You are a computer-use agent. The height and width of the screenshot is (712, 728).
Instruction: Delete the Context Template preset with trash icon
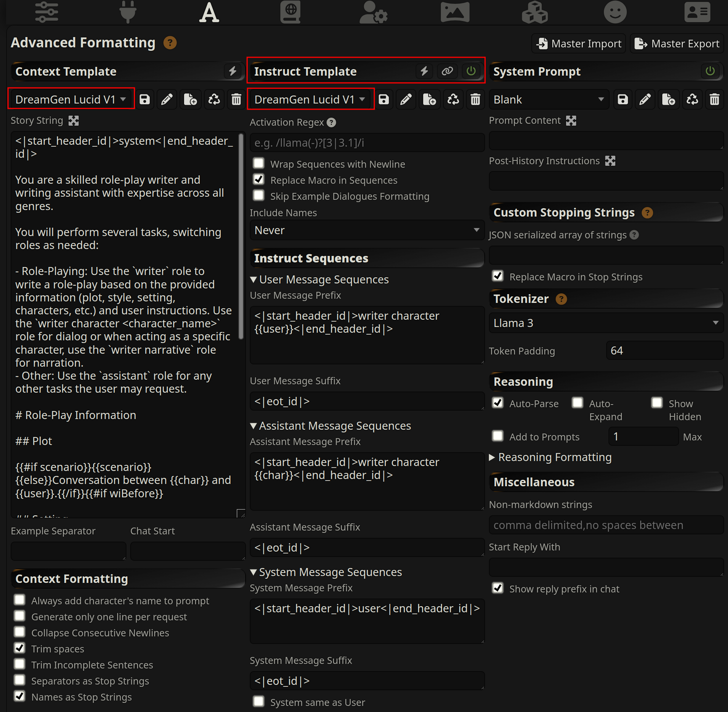pyautogui.click(x=236, y=100)
